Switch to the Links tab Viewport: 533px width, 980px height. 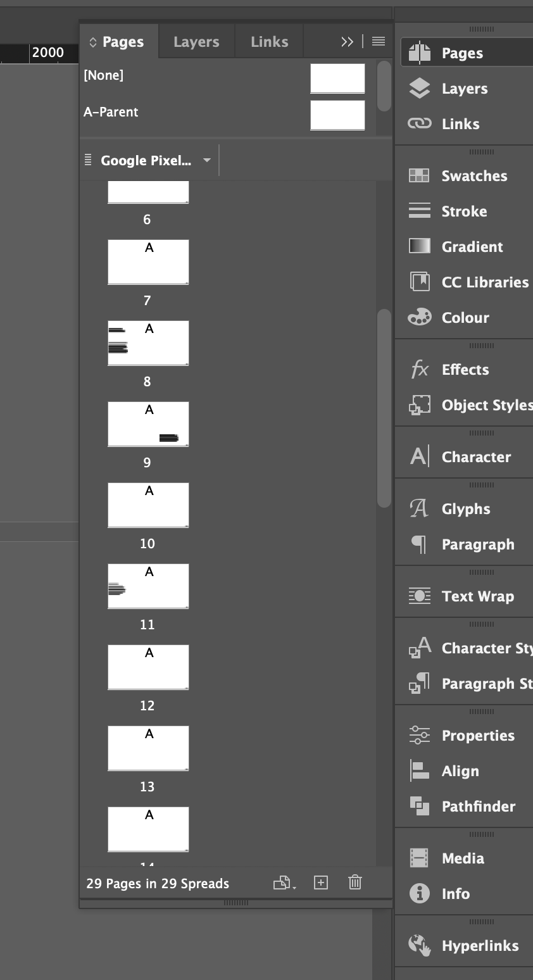click(268, 41)
